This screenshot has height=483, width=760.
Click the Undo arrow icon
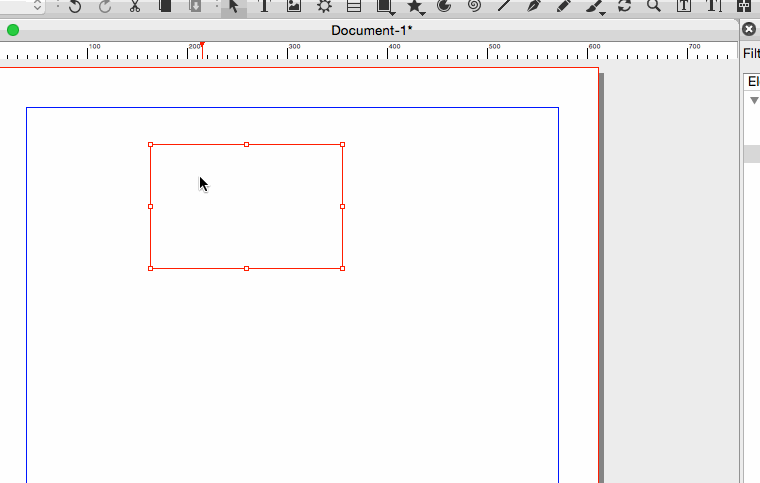click(74, 6)
